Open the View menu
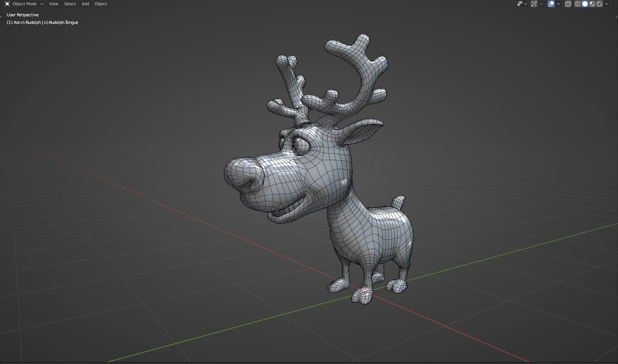618x364 pixels. (54, 4)
